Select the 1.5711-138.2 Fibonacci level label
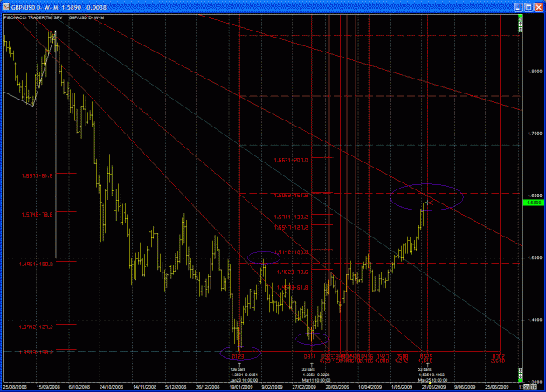 point(291,217)
